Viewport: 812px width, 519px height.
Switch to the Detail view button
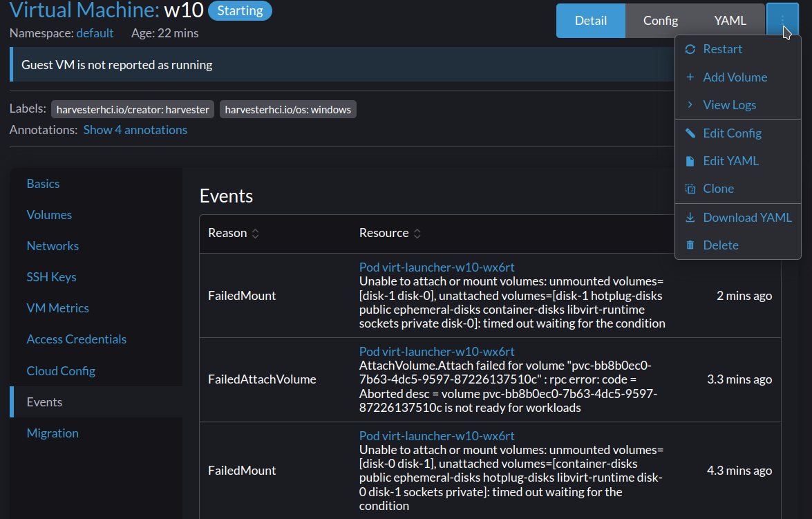tap(591, 21)
